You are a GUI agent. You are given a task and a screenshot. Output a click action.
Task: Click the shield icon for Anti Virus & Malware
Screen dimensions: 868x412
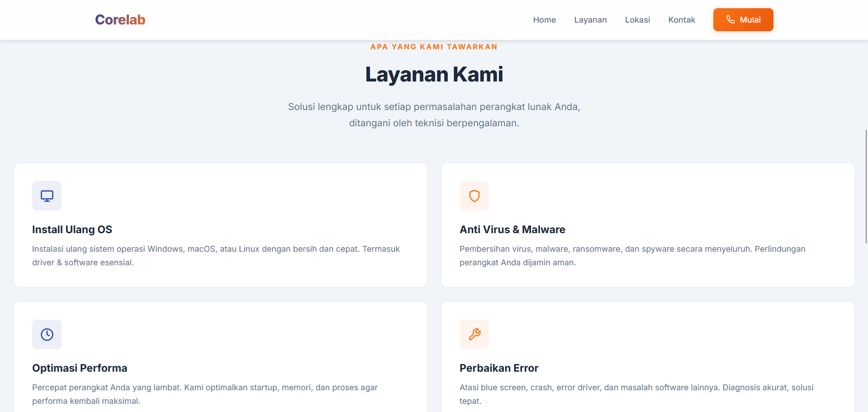pyautogui.click(x=474, y=196)
